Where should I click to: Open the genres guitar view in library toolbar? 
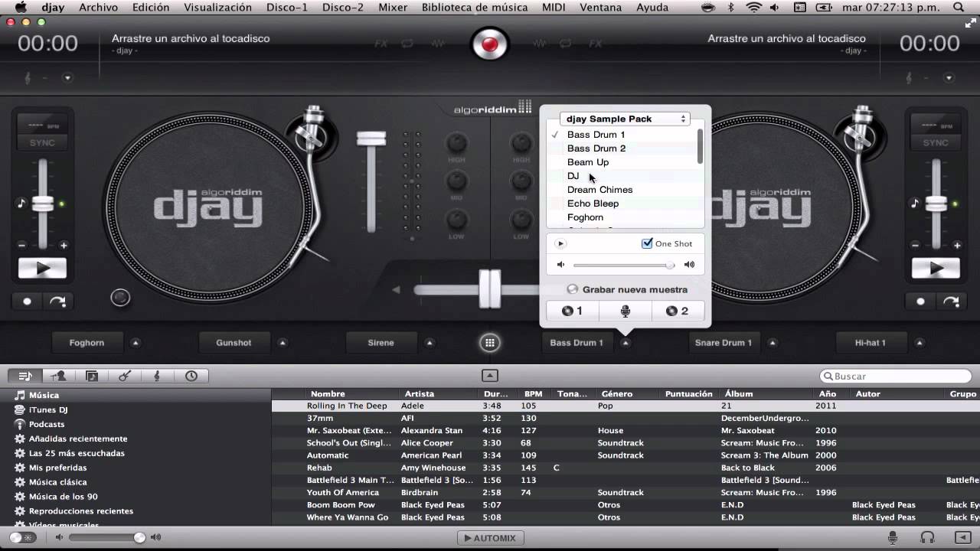coord(125,376)
